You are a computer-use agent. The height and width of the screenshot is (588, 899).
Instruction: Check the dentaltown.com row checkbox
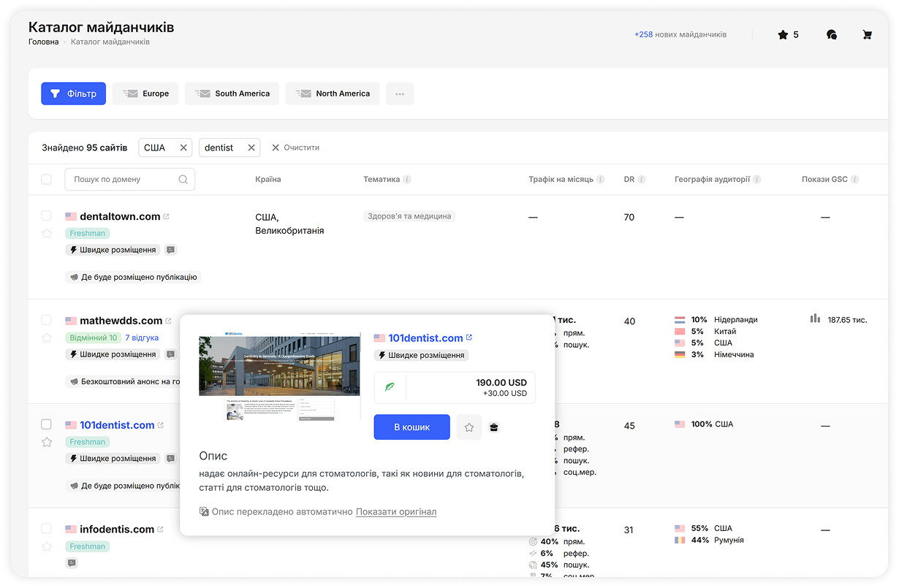pyautogui.click(x=47, y=216)
